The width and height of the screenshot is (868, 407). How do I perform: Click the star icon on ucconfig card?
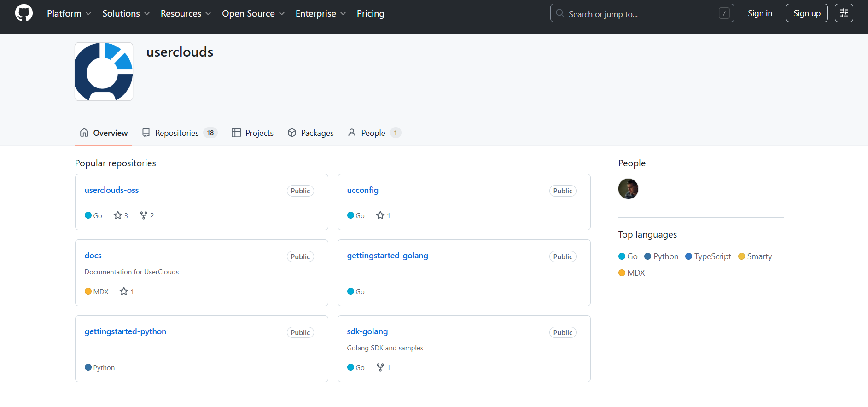pyautogui.click(x=380, y=215)
